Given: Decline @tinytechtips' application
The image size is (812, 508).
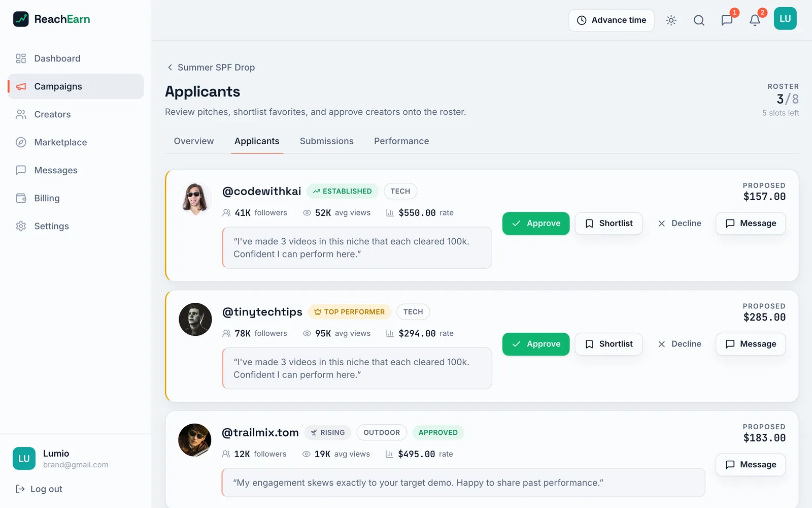Looking at the screenshot, I should pos(679,344).
